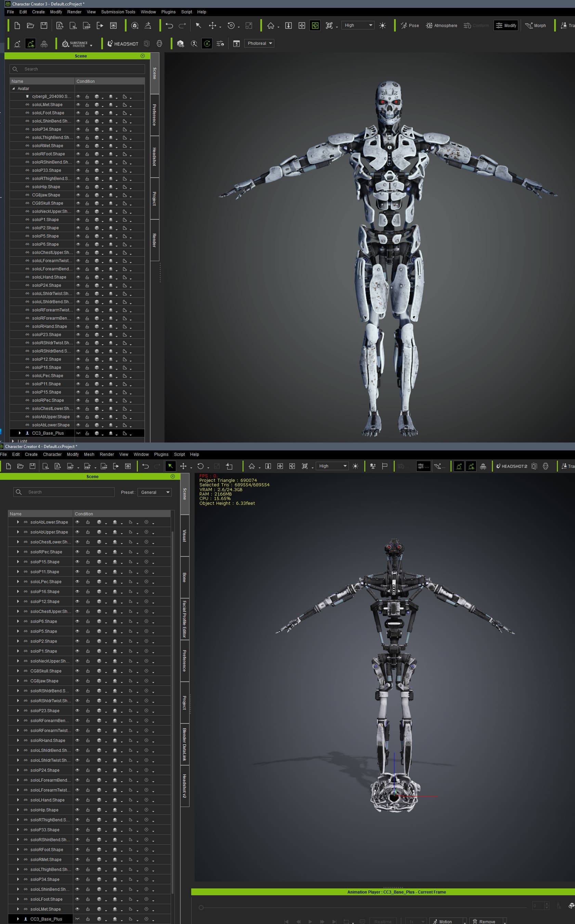575x924 pixels.
Task: Toggle visibility of soloHip.Shape in Character Creator 3
Action: 78,187
